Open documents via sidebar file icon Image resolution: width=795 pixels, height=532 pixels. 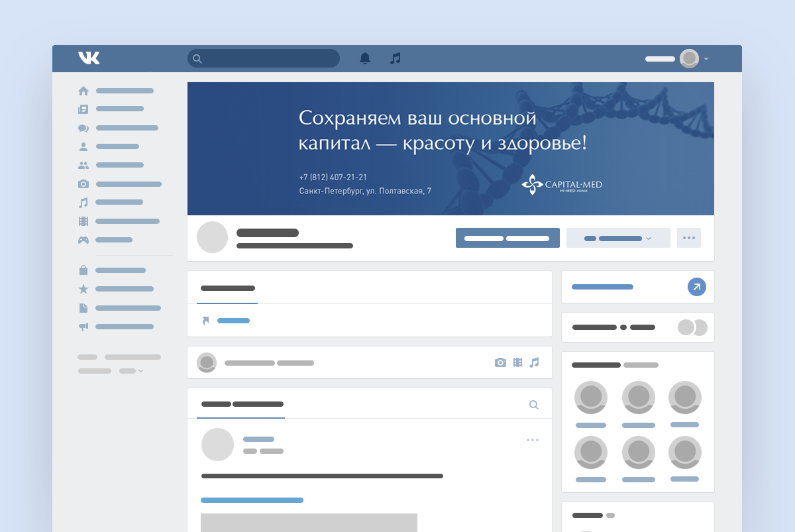coord(83,308)
